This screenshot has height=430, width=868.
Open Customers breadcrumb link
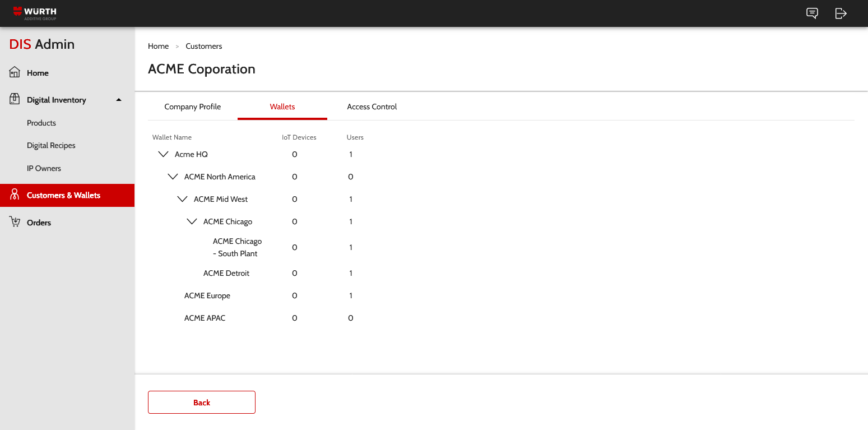click(x=203, y=46)
